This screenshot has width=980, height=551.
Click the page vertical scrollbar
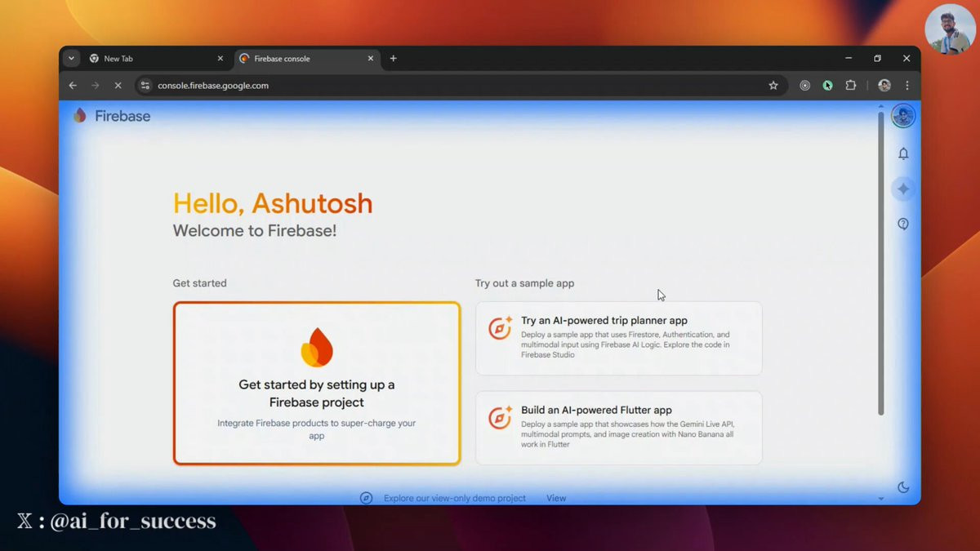point(880,263)
